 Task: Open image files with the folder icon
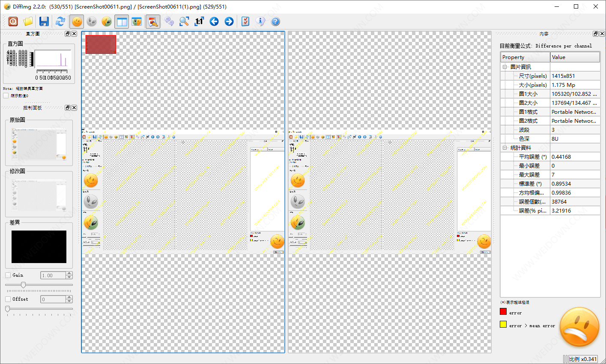28,21
